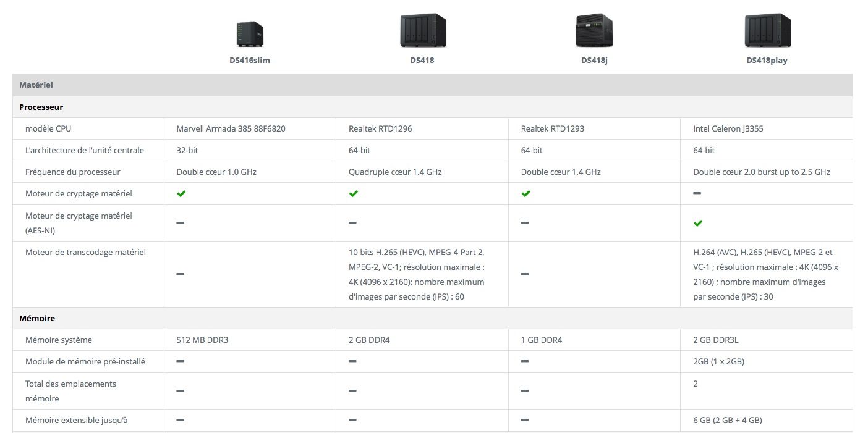Screen dimensions: 868x433
Task: Select 'Mémoire système' row label
Action: coord(59,340)
